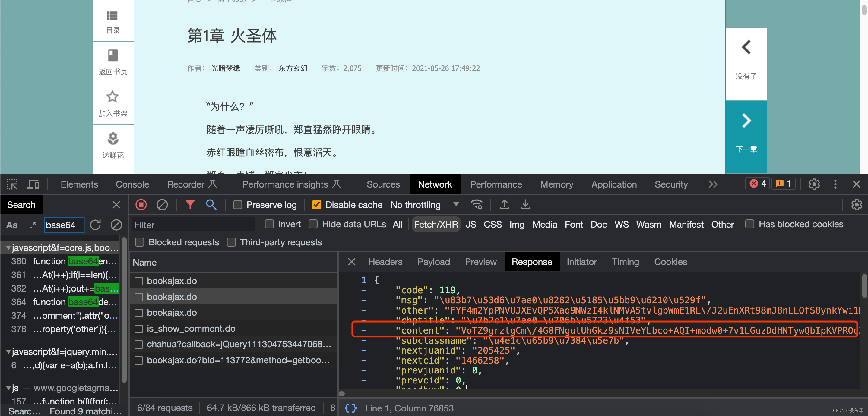The image size is (868, 416).
Task: Toggle the device toolbar icon
Action: [33, 184]
